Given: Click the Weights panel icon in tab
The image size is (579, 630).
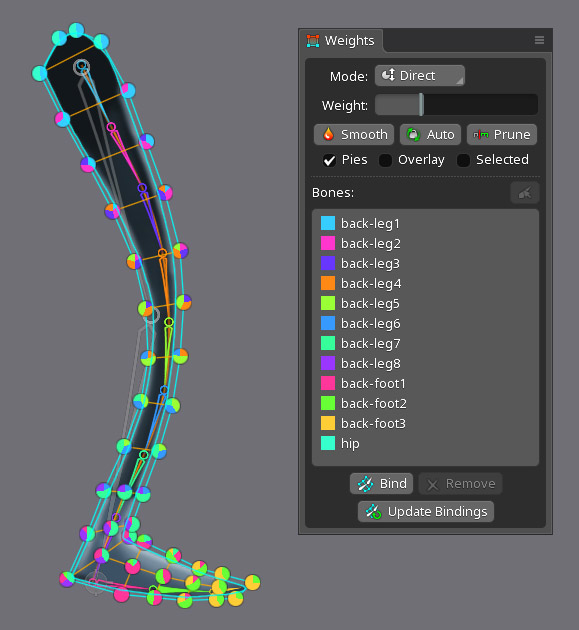Looking at the screenshot, I should (313, 41).
